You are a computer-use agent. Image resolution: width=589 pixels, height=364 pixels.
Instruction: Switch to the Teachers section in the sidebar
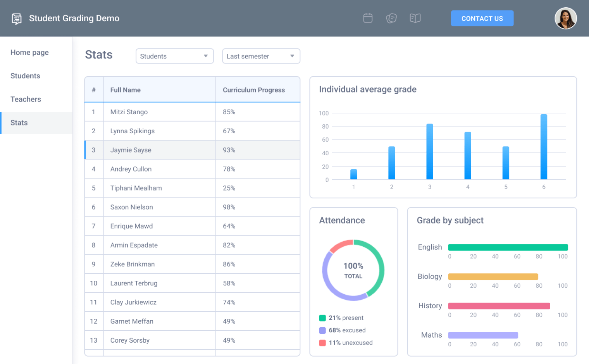26,99
